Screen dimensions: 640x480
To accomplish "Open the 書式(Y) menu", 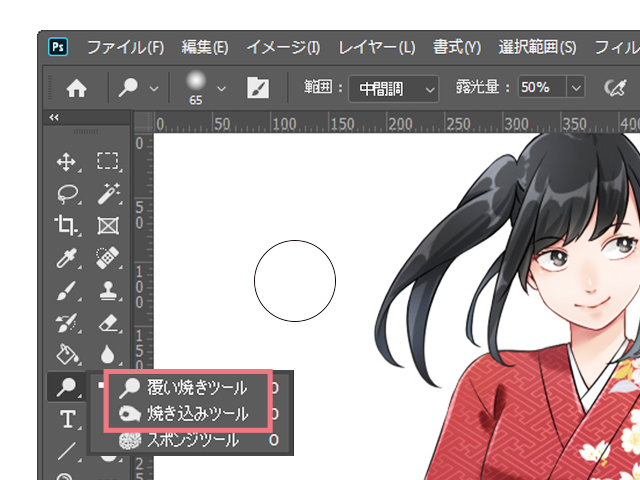I will pos(457,48).
